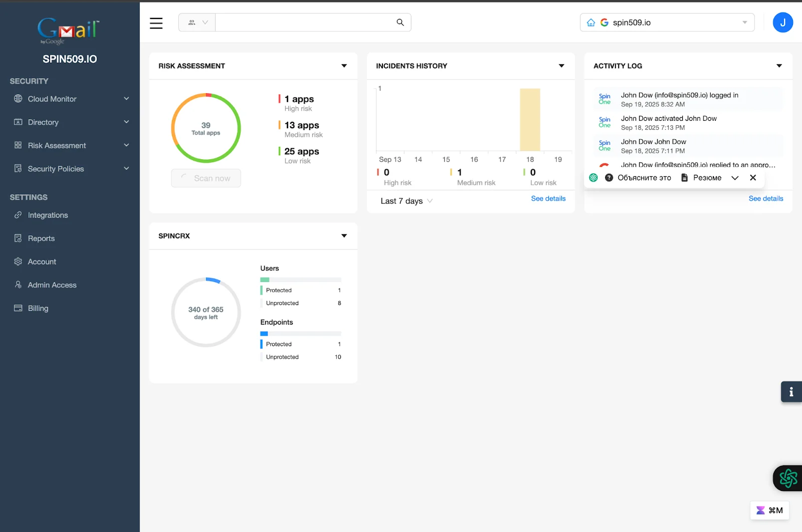Open the Billing section
Screen dimensions: 802x532
pyautogui.click(x=37, y=308)
